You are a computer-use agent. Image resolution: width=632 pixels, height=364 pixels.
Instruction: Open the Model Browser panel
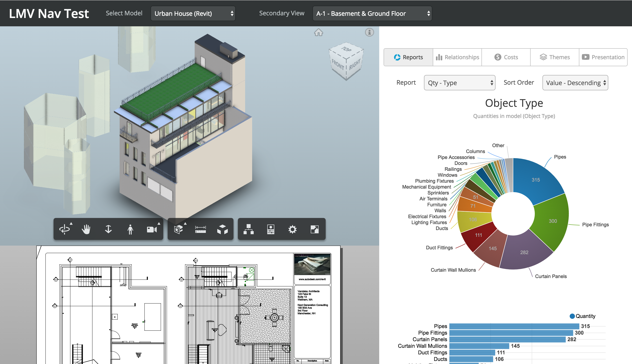point(248,229)
